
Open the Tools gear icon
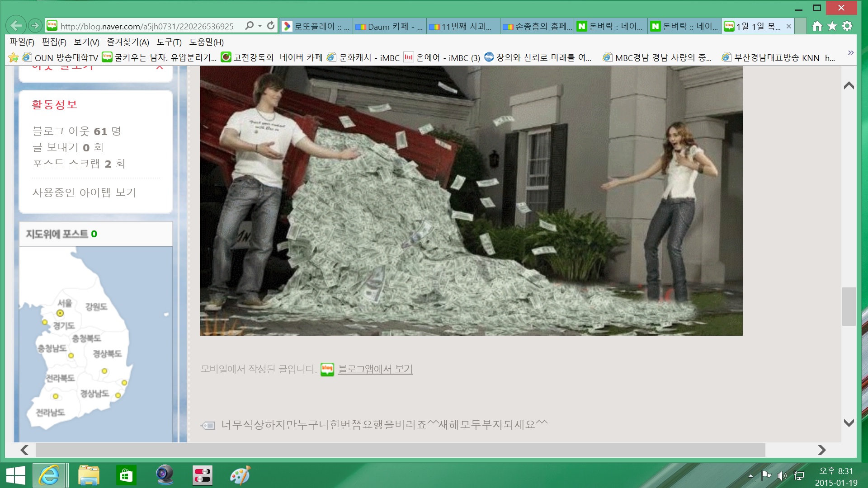848,26
